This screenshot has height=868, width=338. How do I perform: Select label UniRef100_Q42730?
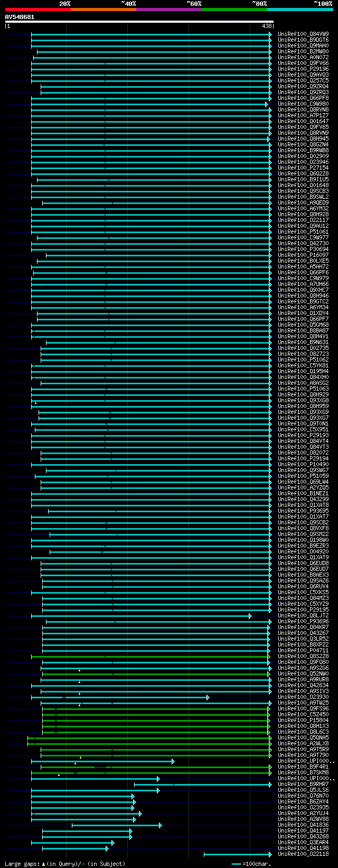[x=303, y=244]
